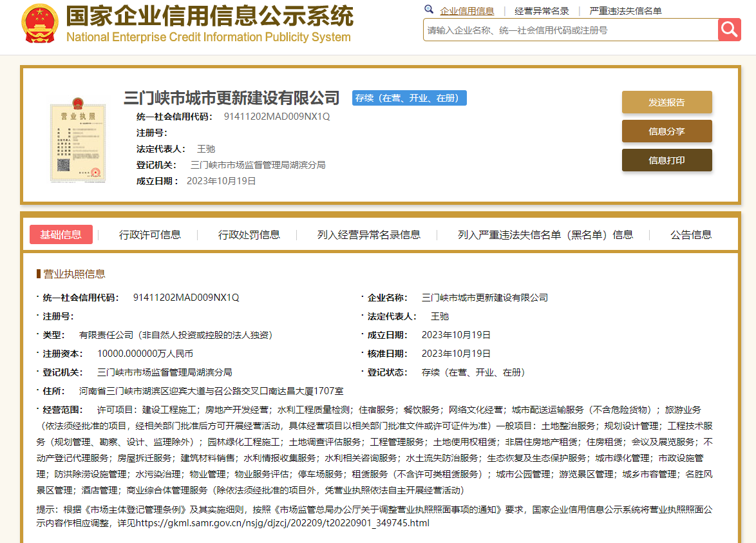
Task: Click the national emblem logo
Action: (40, 24)
